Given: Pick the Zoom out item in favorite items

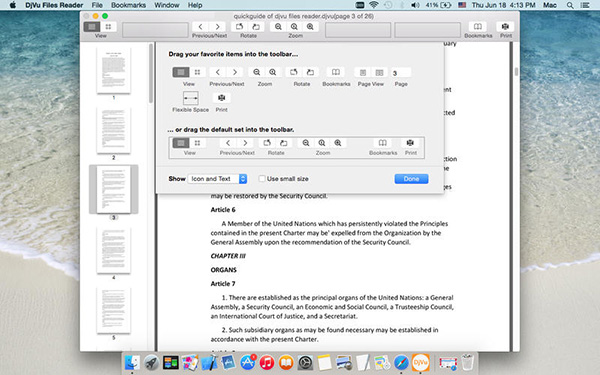Looking at the screenshot, I should (x=257, y=72).
